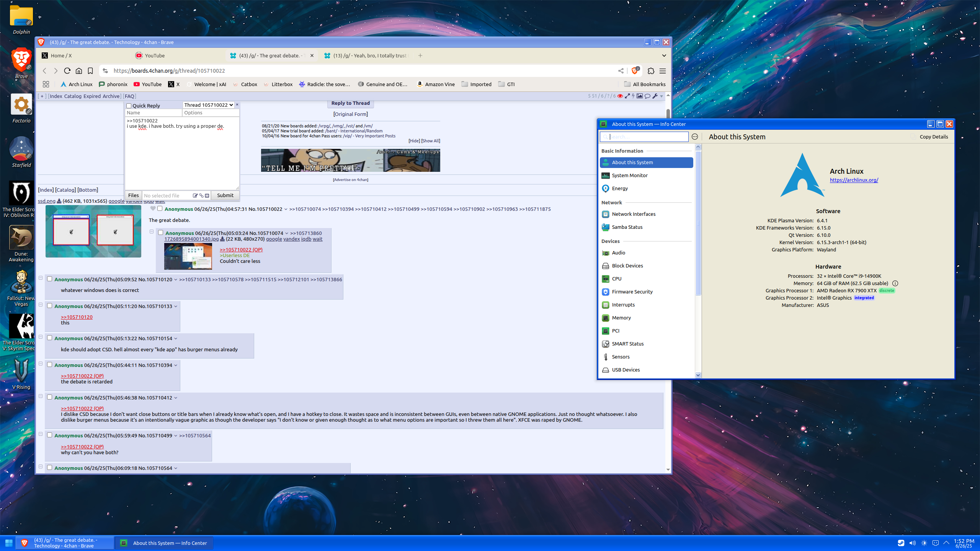The image size is (980, 551).
Task: Open the 4chan header dropdown triangle
Action: [661, 96]
